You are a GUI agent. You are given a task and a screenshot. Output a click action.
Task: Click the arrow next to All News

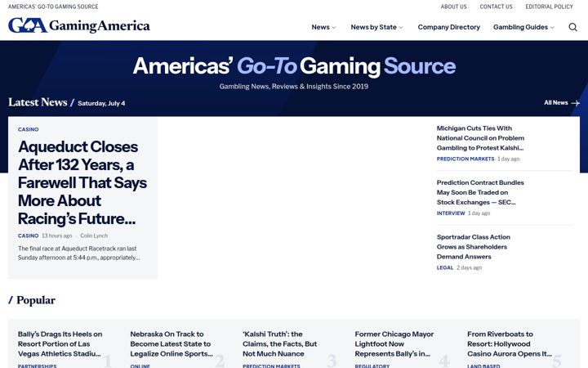tap(575, 103)
